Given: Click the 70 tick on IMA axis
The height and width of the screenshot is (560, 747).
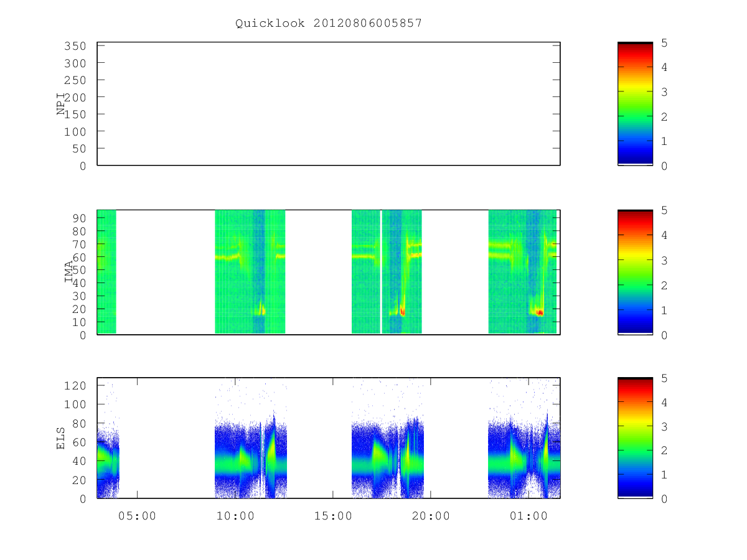Looking at the screenshot, I should pyautogui.click(x=78, y=244).
